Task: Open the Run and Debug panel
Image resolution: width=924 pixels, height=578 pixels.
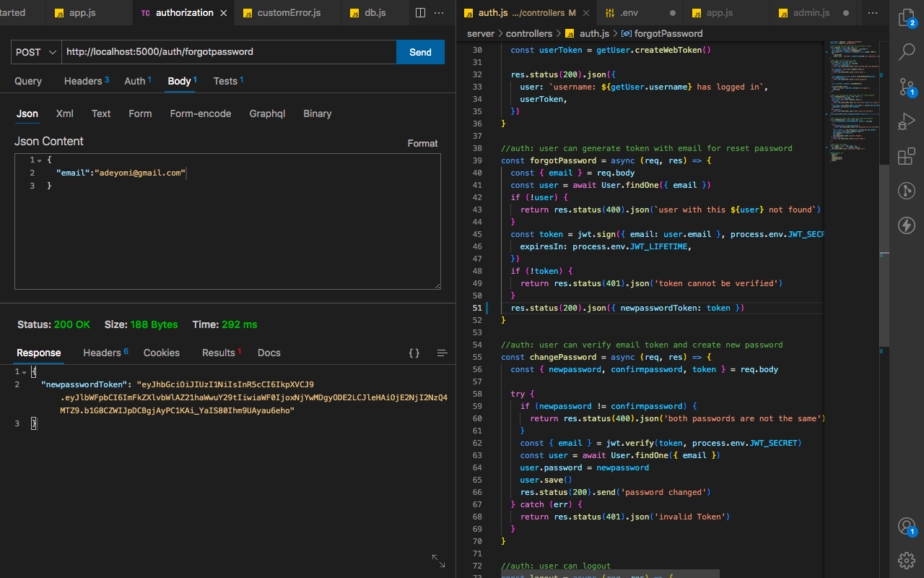Action: [x=907, y=121]
